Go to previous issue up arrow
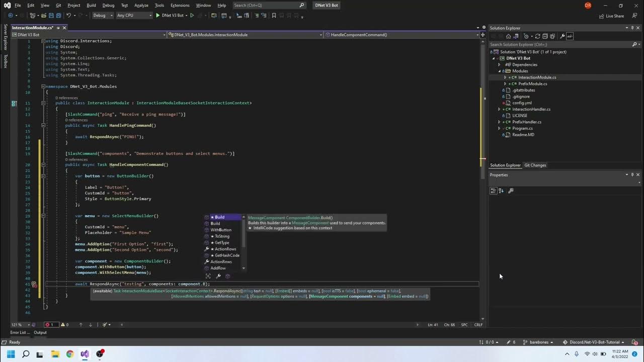This screenshot has width=644, height=362. (x=81, y=325)
